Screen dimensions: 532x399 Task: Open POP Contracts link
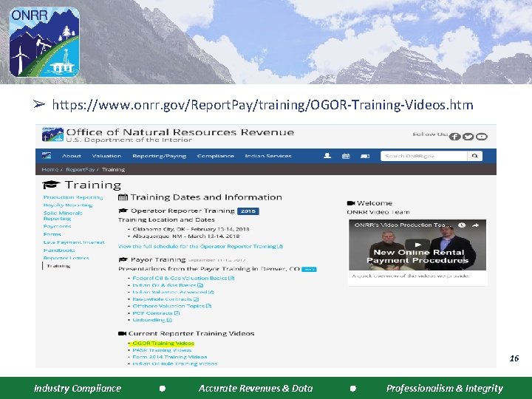156,313
